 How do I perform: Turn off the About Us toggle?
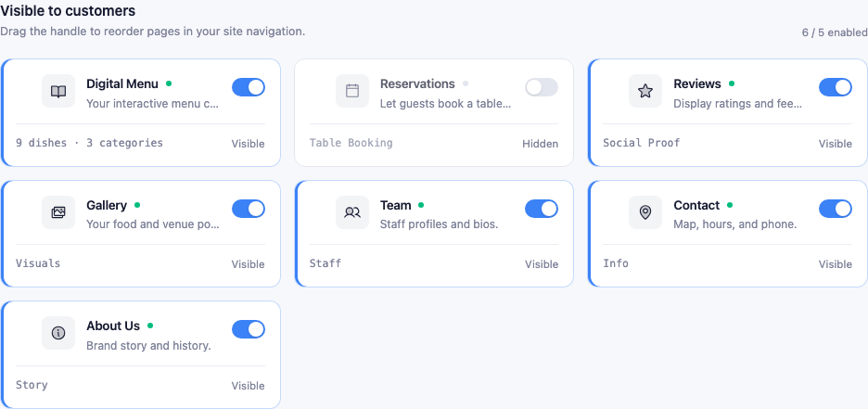248,329
